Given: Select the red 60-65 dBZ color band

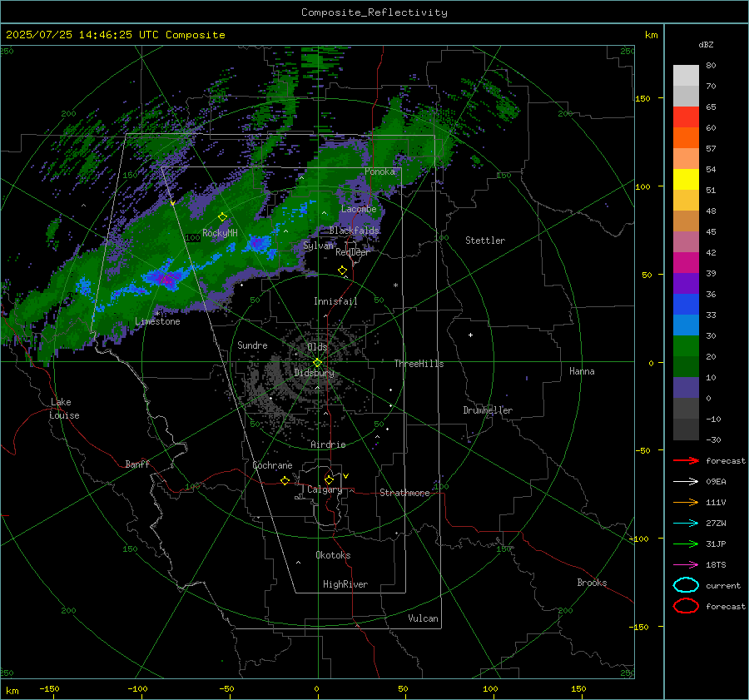Looking at the screenshot, I should click(x=686, y=117).
